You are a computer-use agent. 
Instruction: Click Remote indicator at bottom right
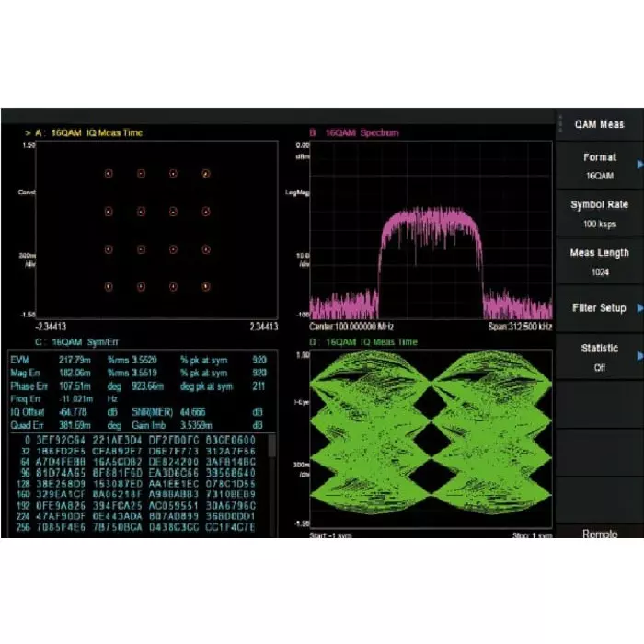pyautogui.click(x=600, y=534)
